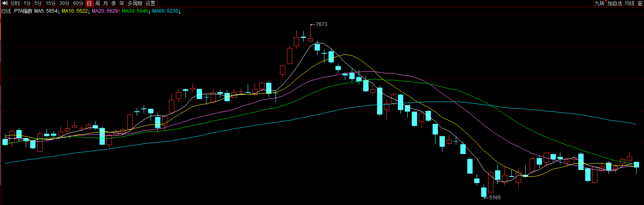Click the candlestick at the 5165 low
This screenshot has width=644, height=205.
pos(484,192)
